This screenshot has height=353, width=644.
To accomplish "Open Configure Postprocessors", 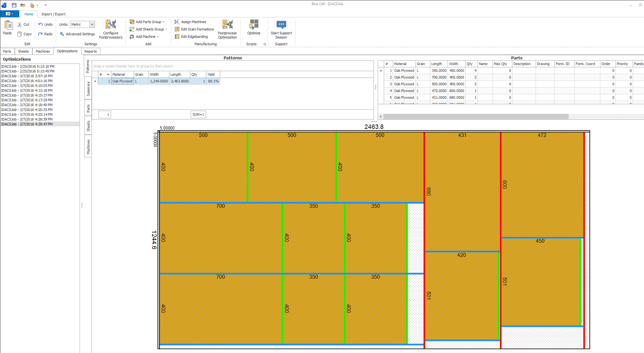I will pyautogui.click(x=110, y=29).
